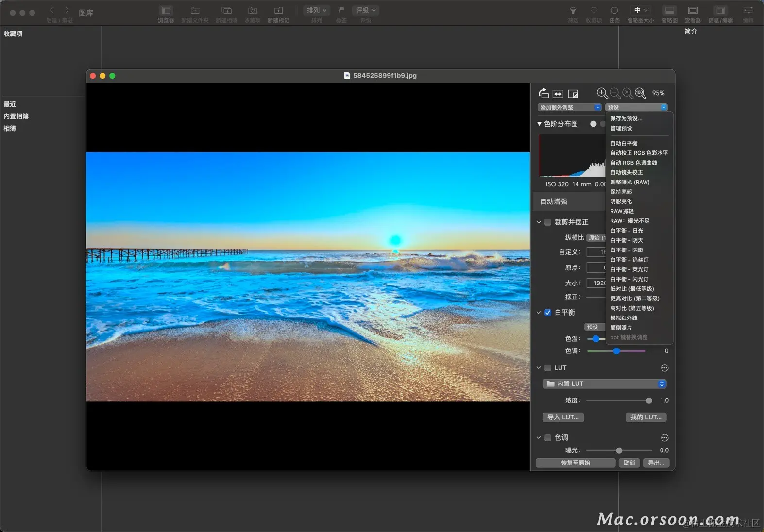Uncheck the 白平衡 checkbox
This screenshot has width=764, height=532.
548,313
